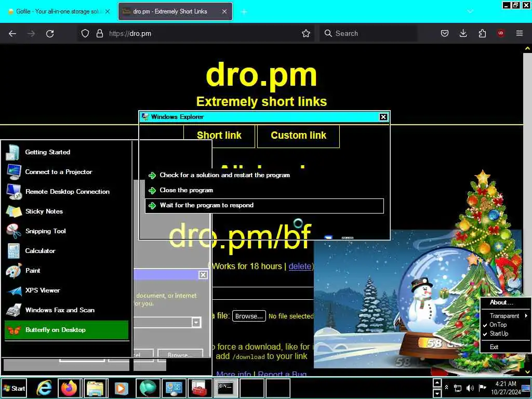Click the taskbar scroll down arrow
The width and height of the screenshot is (532, 399).
(437, 393)
